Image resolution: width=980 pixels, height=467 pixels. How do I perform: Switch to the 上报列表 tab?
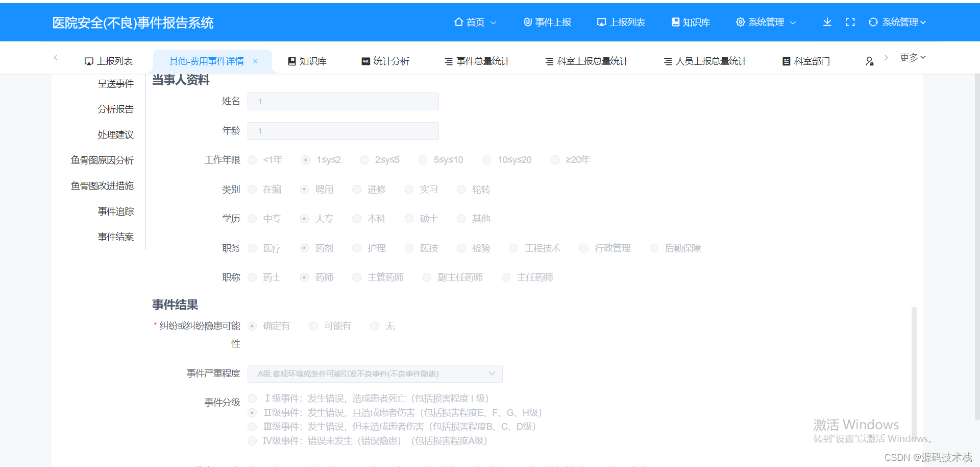coord(108,61)
